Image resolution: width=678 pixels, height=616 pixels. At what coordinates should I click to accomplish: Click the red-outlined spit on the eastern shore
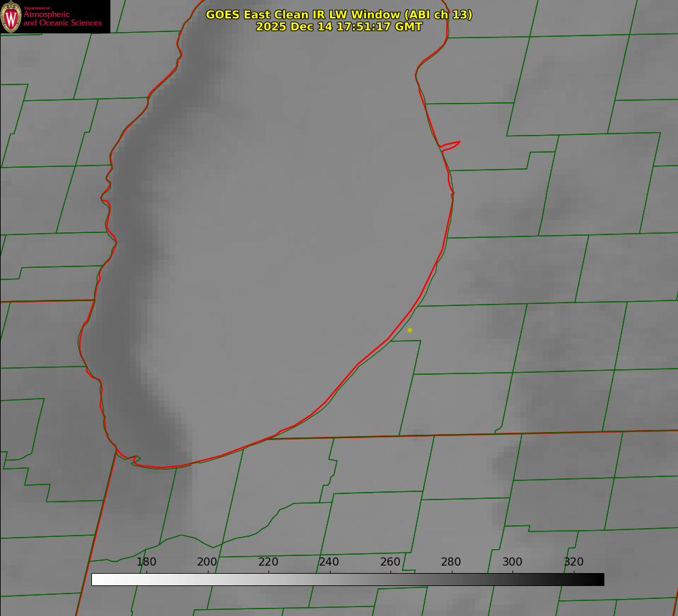(x=451, y=144)
